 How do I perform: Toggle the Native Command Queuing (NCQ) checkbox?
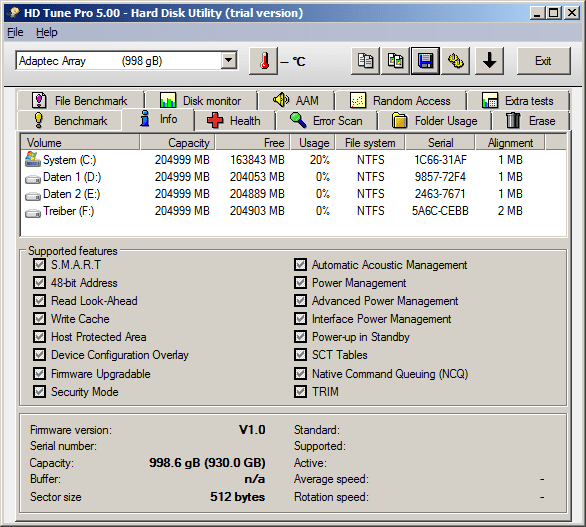300,373
